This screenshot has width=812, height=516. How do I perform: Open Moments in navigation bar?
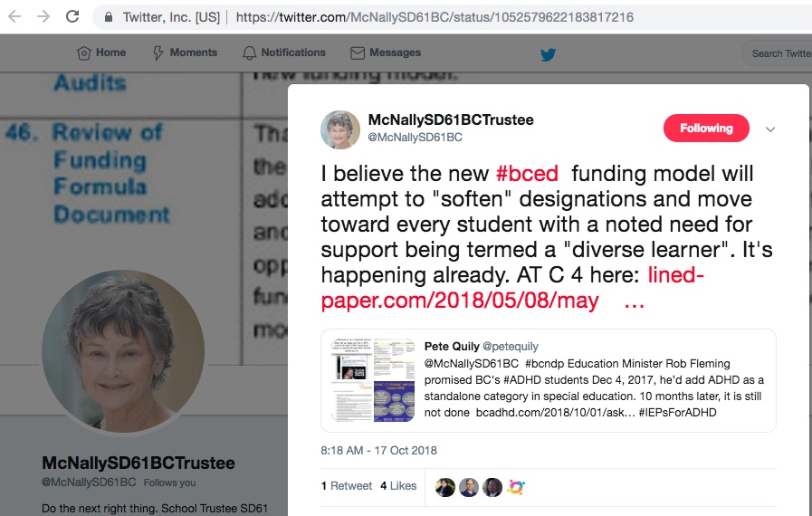click(185, 53)
